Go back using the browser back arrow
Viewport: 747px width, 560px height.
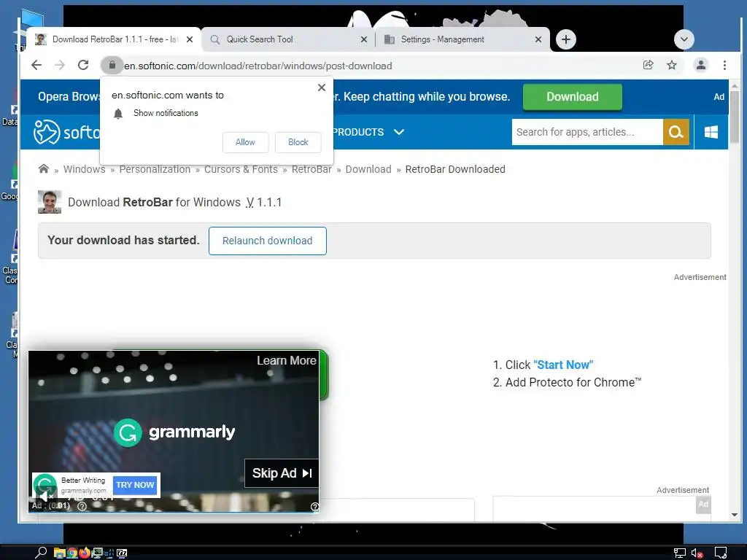(x=36, y=65)
